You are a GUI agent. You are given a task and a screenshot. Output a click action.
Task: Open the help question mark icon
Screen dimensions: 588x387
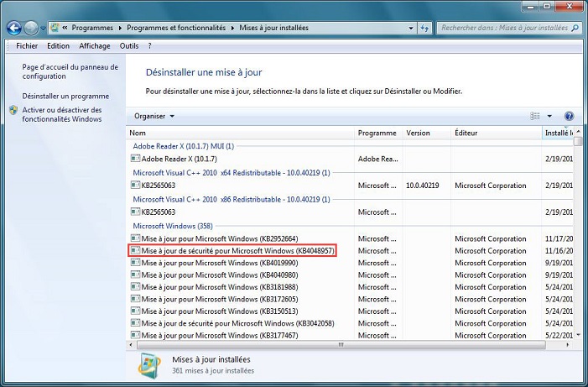[x=569, y=116]
